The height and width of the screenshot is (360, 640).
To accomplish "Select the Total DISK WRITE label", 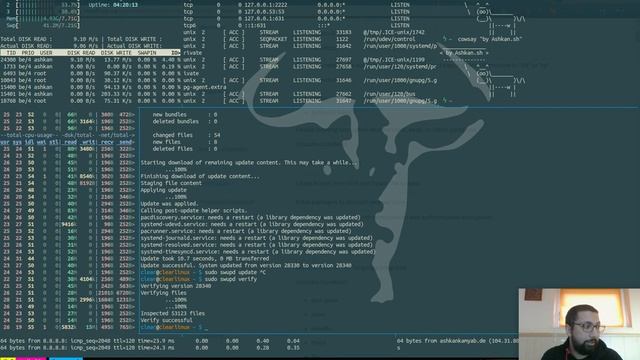I will click(x=134, y=39).
